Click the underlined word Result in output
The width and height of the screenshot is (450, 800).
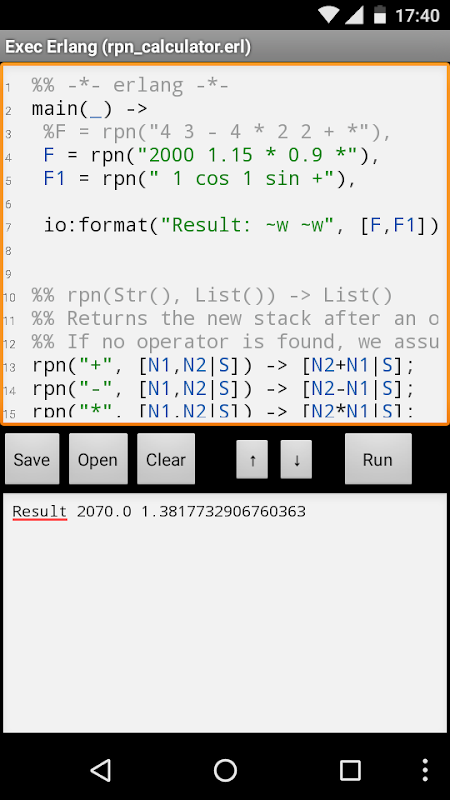pyautogui.click(x=40, y=511)
